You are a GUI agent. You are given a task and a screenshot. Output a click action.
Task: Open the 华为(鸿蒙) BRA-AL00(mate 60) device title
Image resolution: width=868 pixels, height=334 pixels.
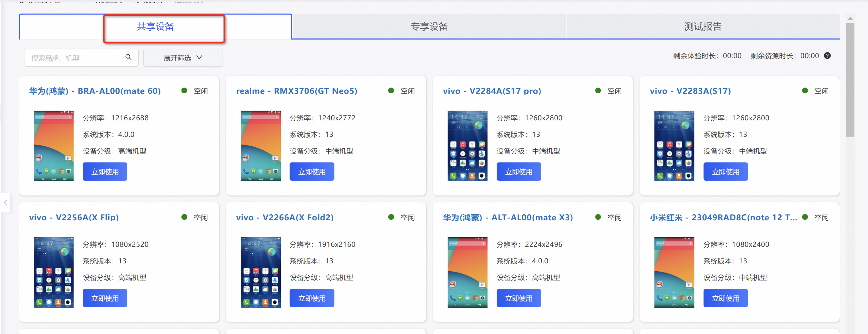coord(95,91)
